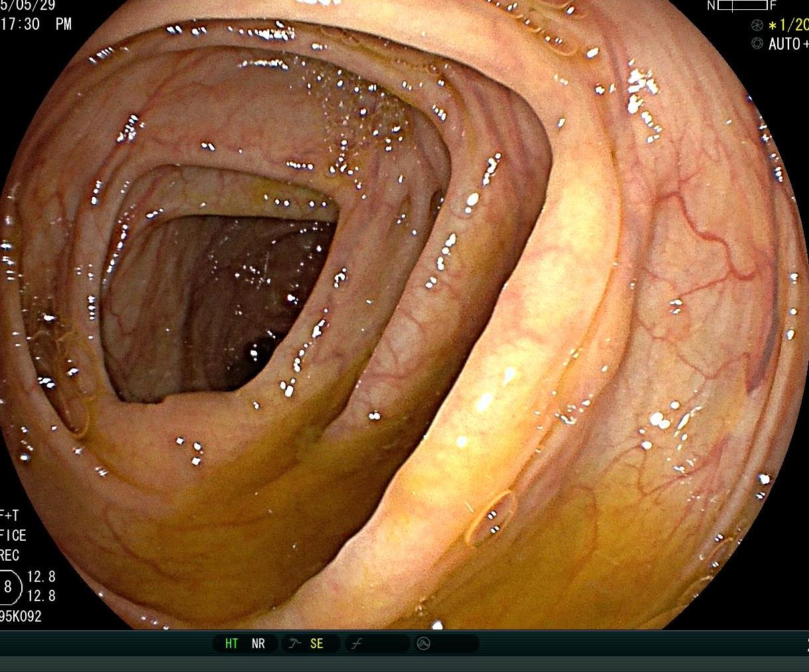The height and width of the screenshot is (672, 809).
Task: Click the 17:30 PM time stamp
Action: pyautogui.click(x=36, y=25)
